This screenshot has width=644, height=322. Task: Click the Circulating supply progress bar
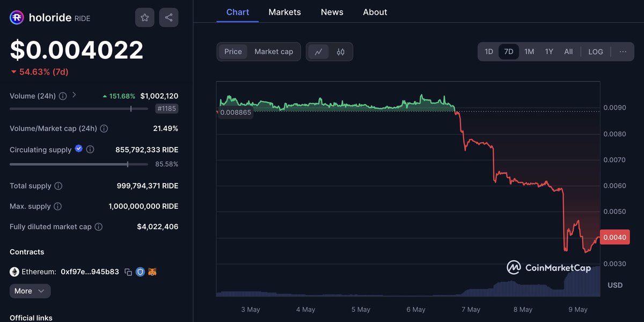pyautogui.click(x=79, y=164)
